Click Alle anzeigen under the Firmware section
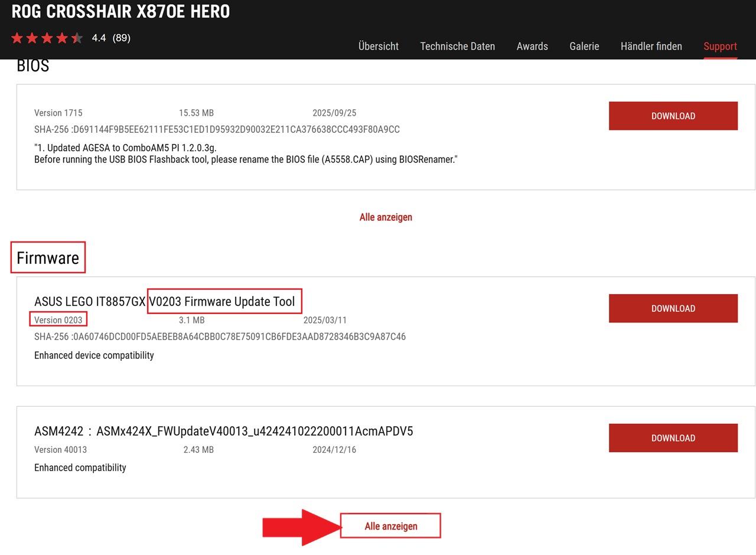Screen dimensions: 756x555 click(391, 526)
